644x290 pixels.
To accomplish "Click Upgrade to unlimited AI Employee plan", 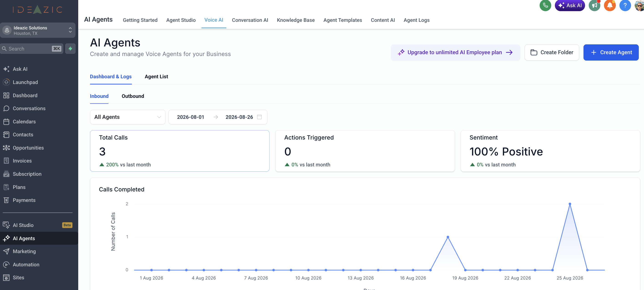I will pos(455,52).
